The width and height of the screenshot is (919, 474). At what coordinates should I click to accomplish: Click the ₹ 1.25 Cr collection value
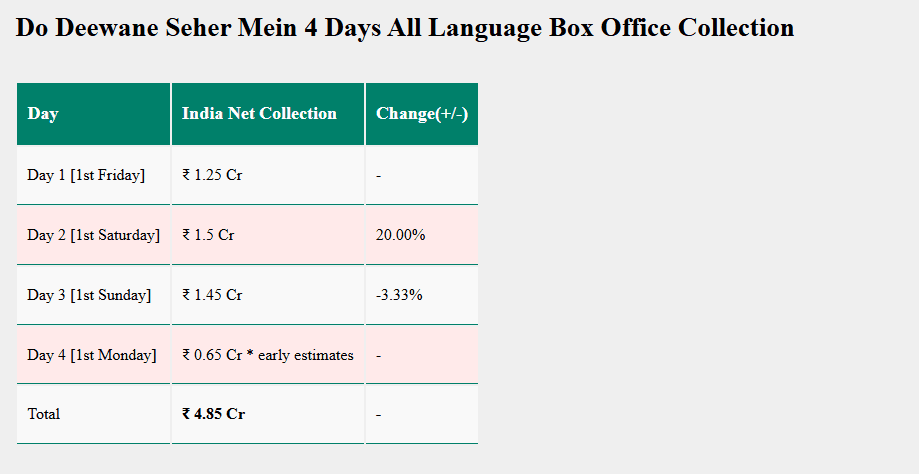click(x=212, y=175)
